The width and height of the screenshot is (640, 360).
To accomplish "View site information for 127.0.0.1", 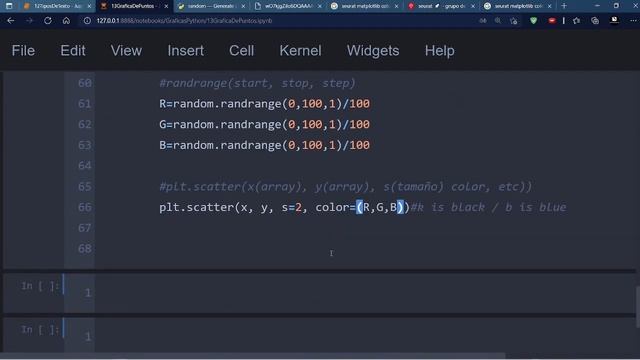I will pyautogui.click(x=87, y=20).
